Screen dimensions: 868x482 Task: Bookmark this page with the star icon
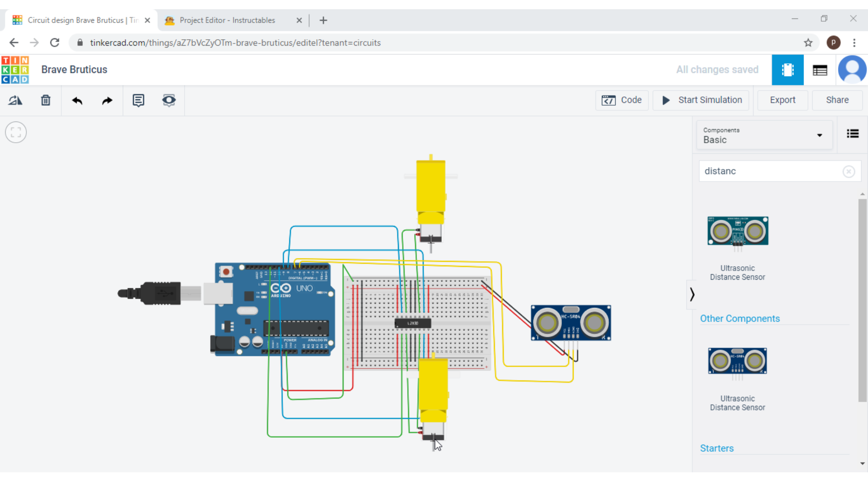pyautogui.click(x=808, y=42)
